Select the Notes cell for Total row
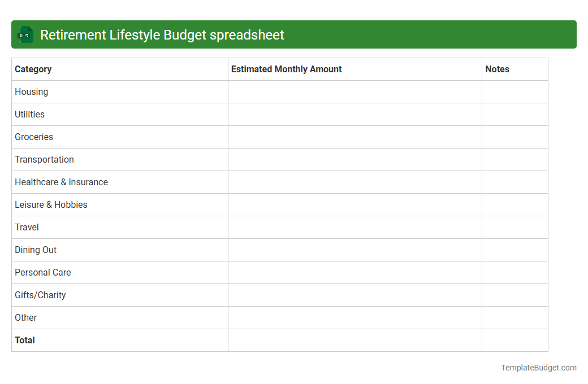The width and height of the screenshot is (588, 384). pyautogui.click(x=514, y=340)
